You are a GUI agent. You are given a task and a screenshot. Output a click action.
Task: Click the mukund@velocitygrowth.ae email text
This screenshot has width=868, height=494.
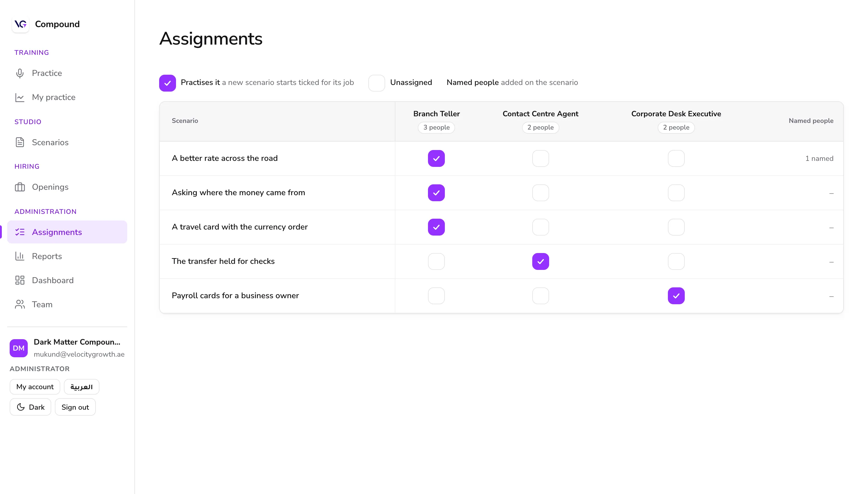79,354
